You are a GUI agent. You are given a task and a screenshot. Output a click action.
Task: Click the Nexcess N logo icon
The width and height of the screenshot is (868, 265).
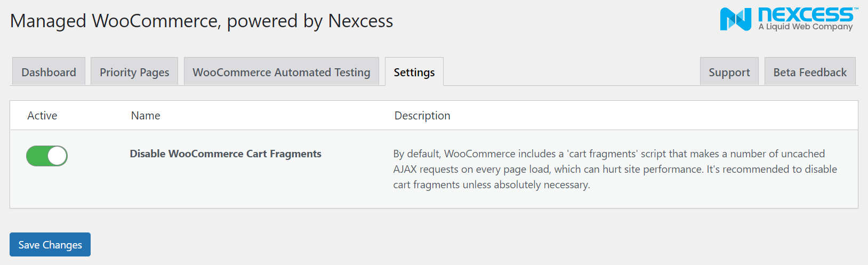[x=735, y=19]
